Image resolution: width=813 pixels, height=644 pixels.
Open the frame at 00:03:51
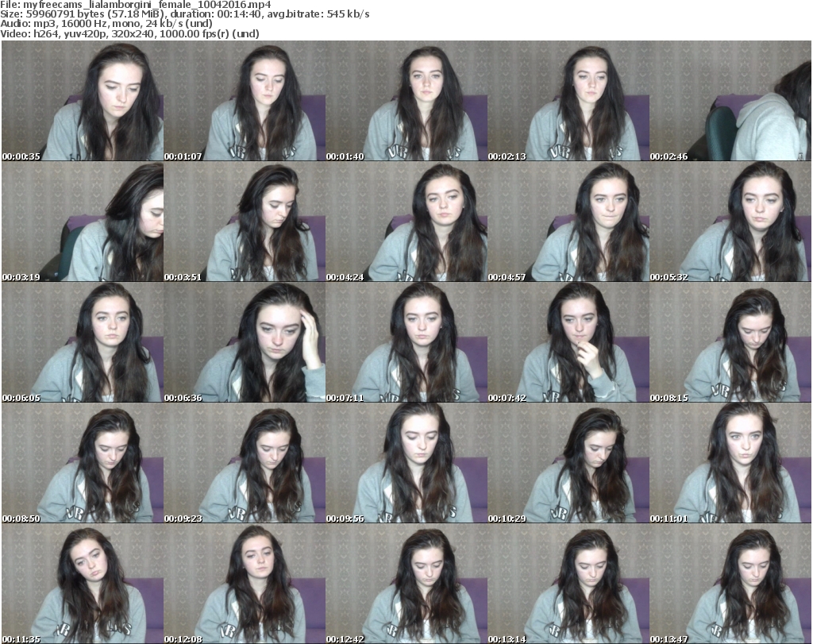pos(245,222)
